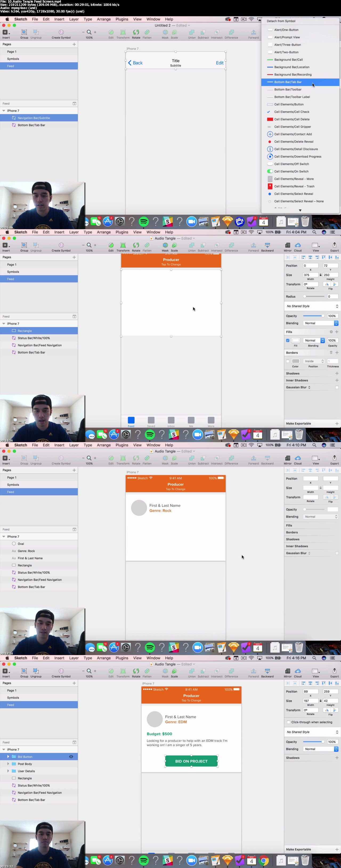Open the grey border color swatch
This screenshot has width=341, height=868.
(295, 361)
